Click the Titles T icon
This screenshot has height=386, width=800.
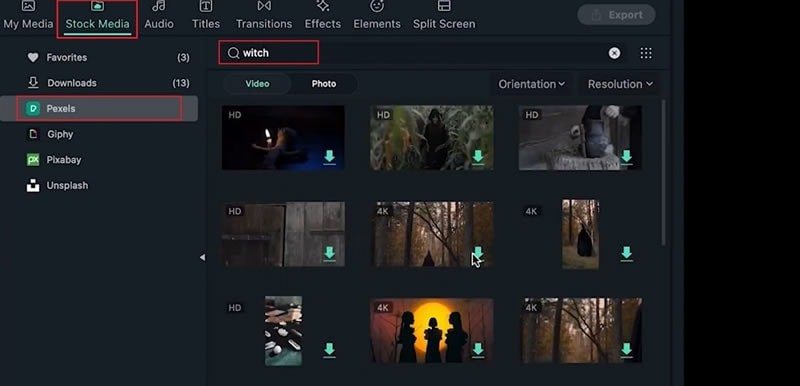pos(206,6)
